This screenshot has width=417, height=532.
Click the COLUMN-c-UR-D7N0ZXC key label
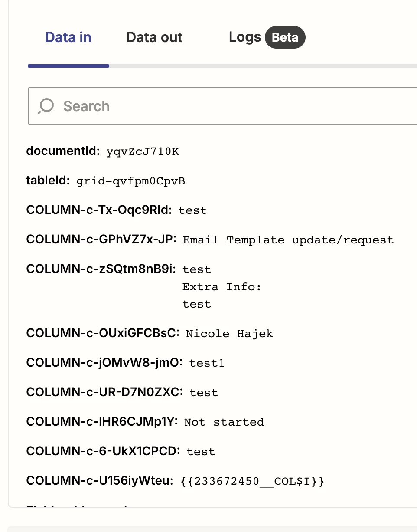pos(102,392)
